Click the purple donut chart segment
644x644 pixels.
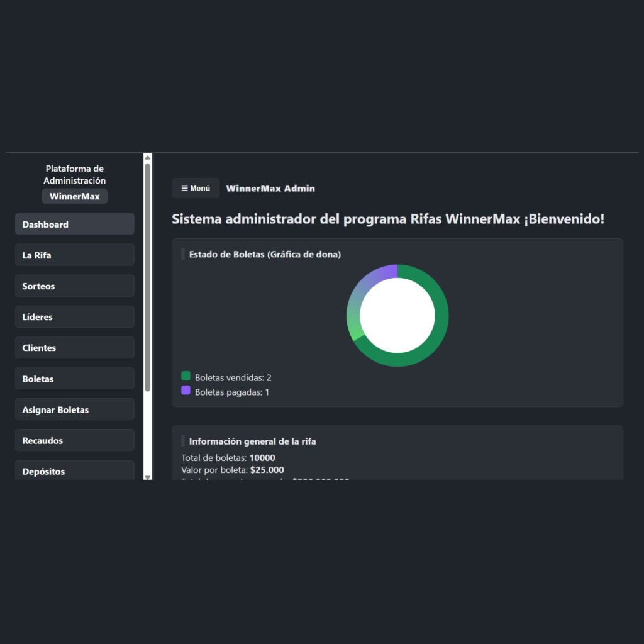[382, 269]
